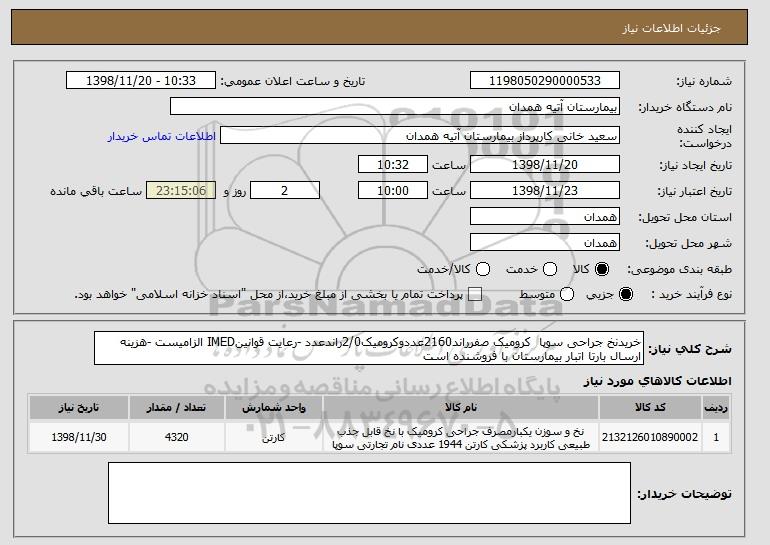Click the ردیف column header
Viewport: 770px width, 545px height.
click(716, 408)
